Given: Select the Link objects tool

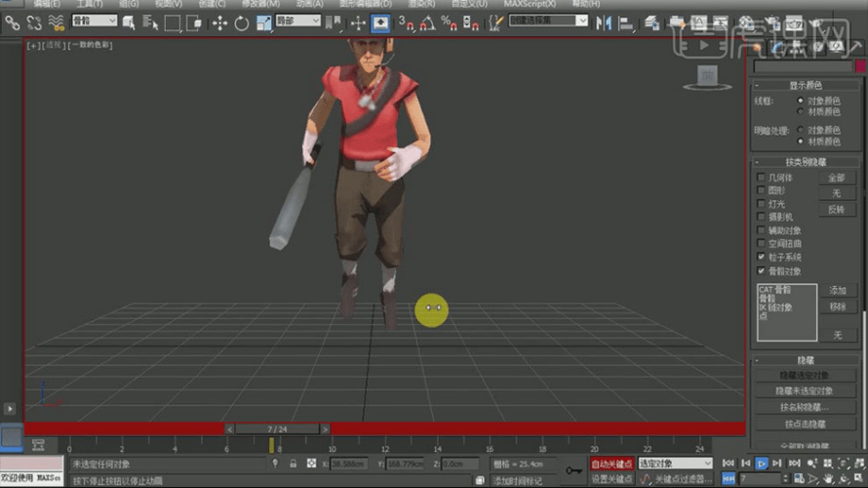Looking at the screenshot, I should coord(12,22).
